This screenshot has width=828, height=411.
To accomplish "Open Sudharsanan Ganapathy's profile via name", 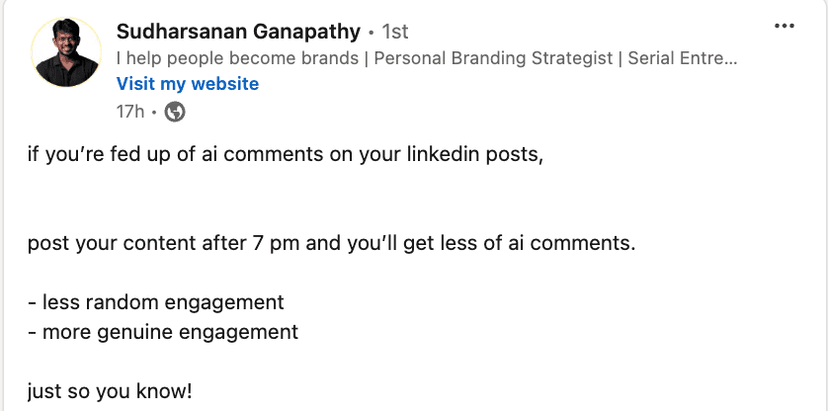I will click(x=238, y=32).
